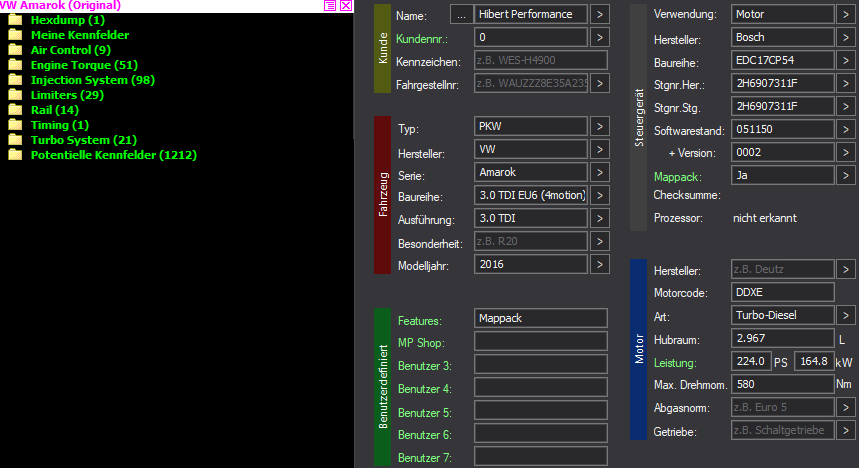Click the MP Shop input field

click(541, 341)
